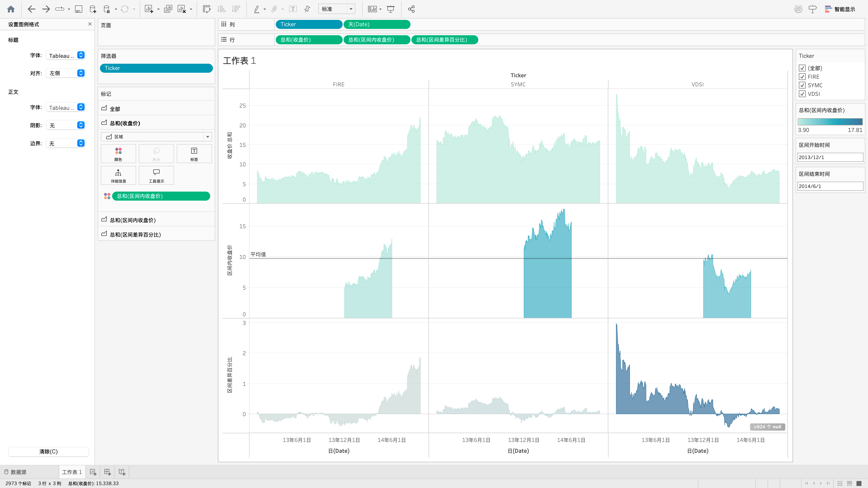
Task: Select the 工作表 1 sheet tab
Action: tap(72, 472)
